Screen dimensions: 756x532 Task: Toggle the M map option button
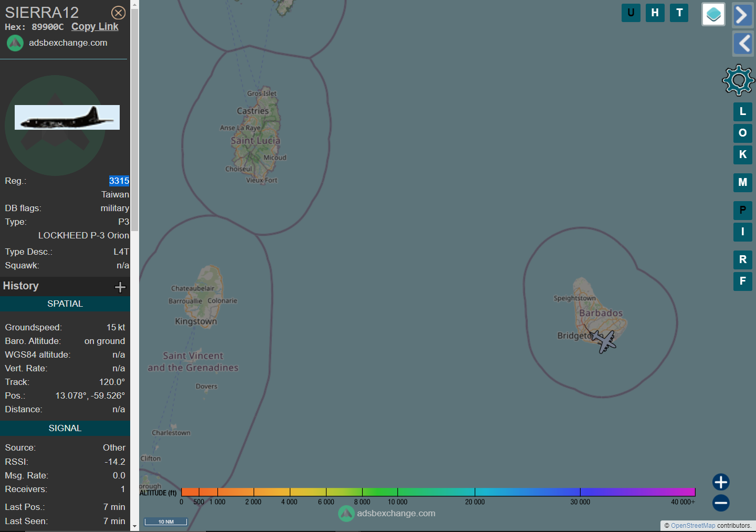click(743, 182)
